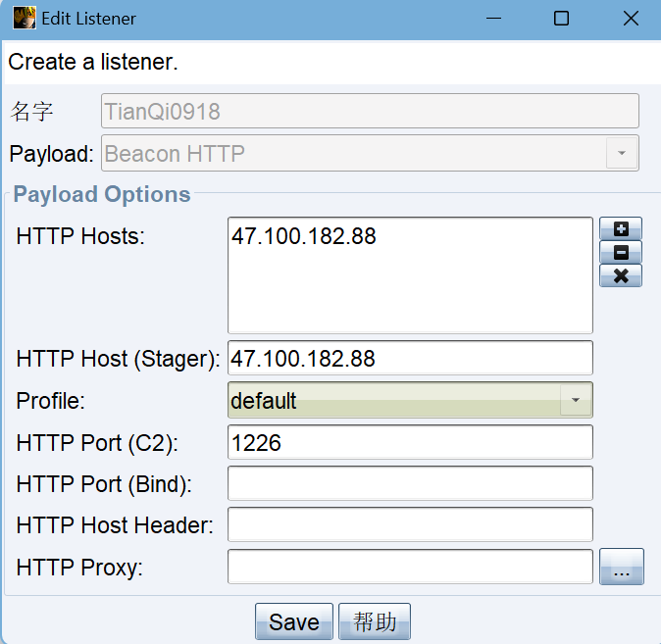
Task: Click the HTTP Host Header field
Action: pyautogui.click(x=410, y=524)
